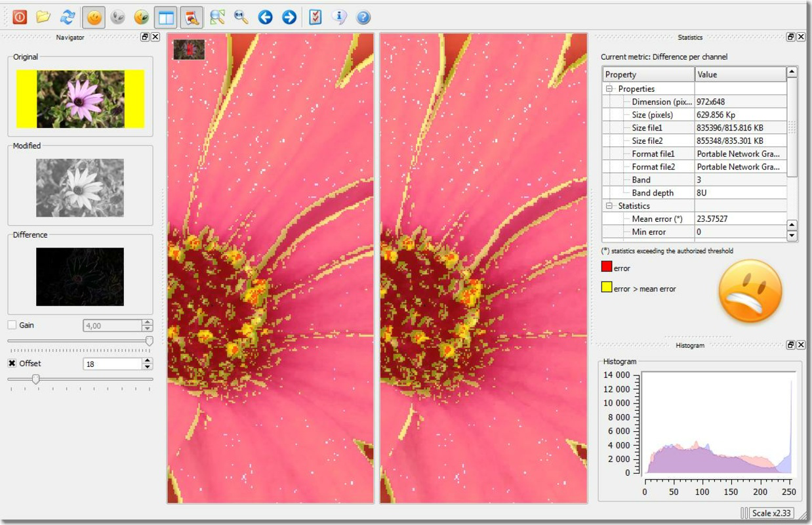
Task: Click the big worried smiley status icon
Action: pyautogui.click(x=750, y=291)
